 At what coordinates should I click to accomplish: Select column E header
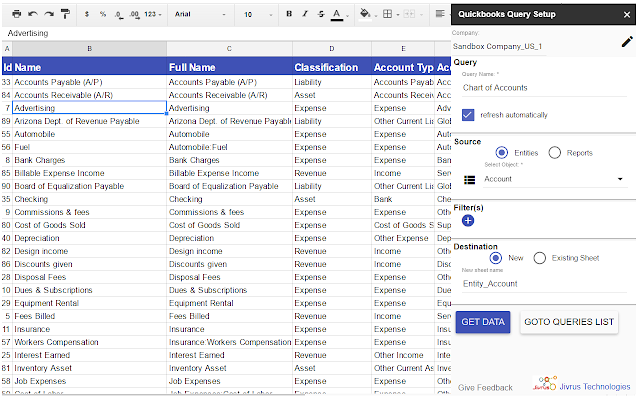(x=403, y=49)
